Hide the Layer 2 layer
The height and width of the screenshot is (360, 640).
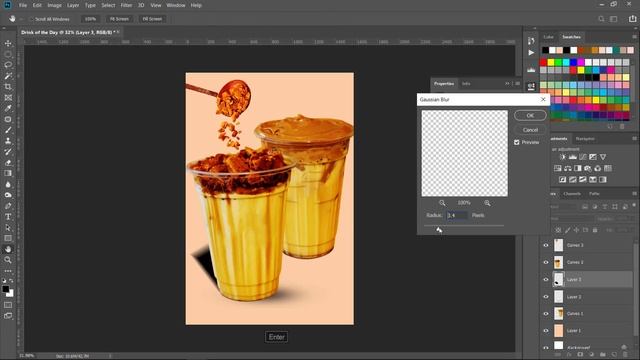tap(546, 297)
